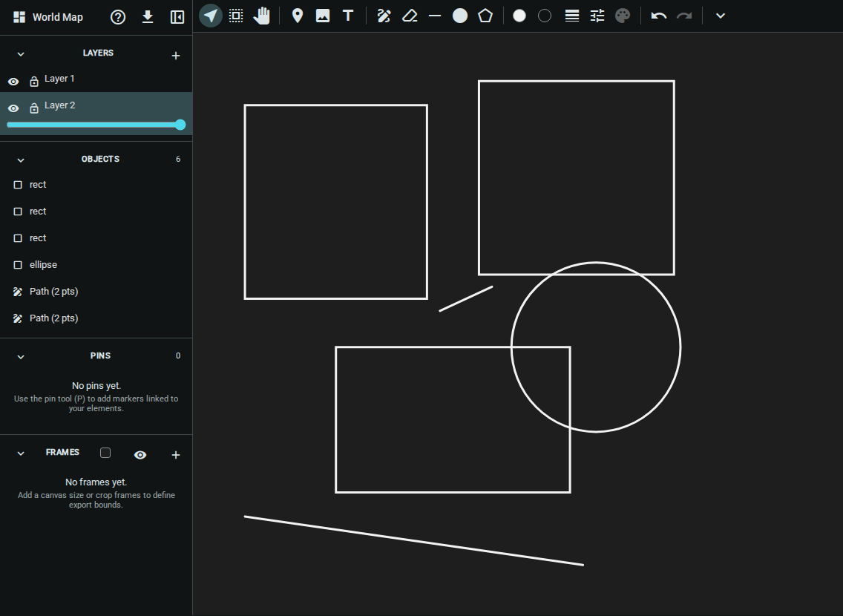Open the help question mark

tap(118, 17)
